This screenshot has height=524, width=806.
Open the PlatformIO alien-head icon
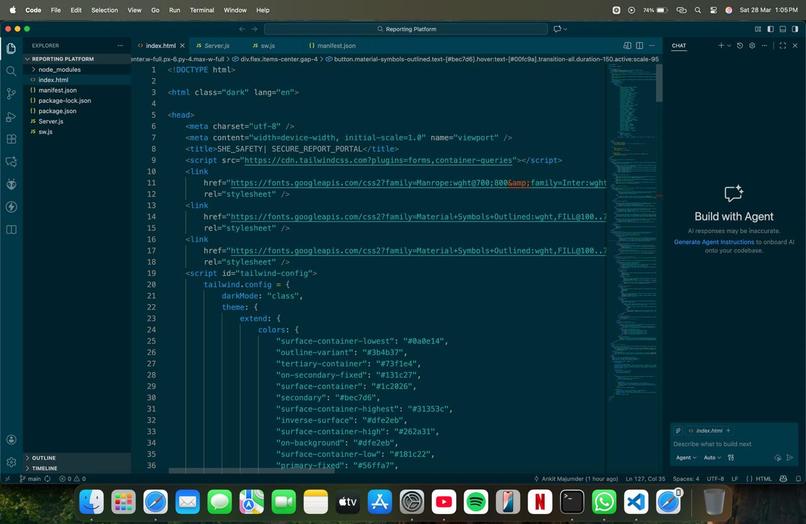click(11, 184)
